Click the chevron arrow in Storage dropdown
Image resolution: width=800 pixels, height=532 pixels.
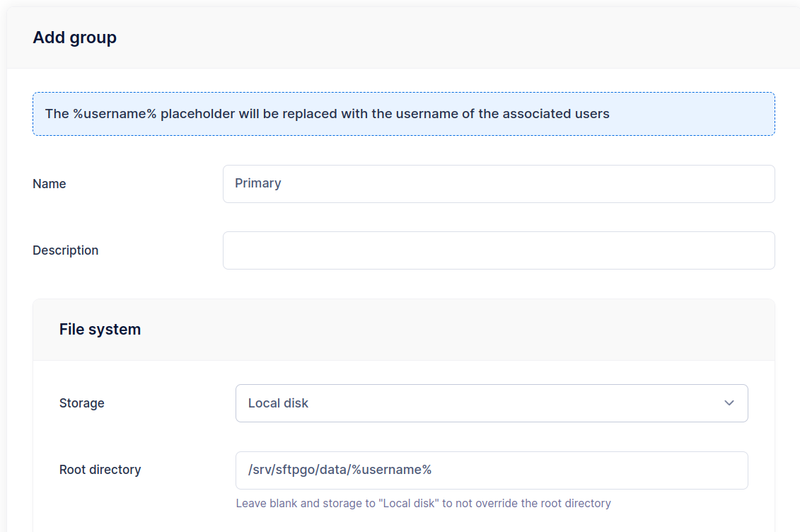pyautogui.click(x=729, y=403)
